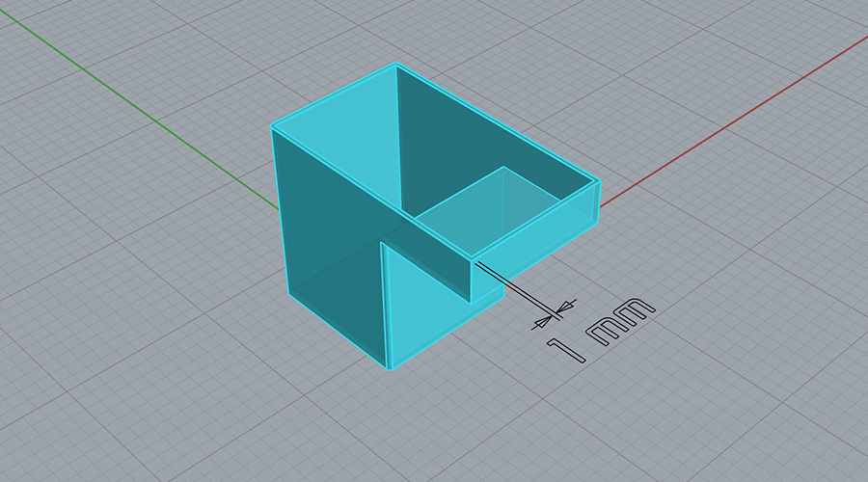Image resolution: width=868 pixels, height=482 pixels.
Task: Select the top rim edge on left side
Action: pos(334,96)
